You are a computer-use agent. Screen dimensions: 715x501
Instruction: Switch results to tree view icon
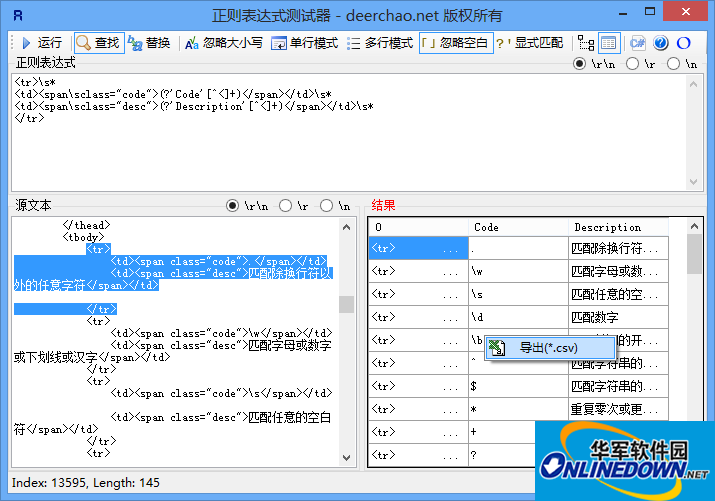pos(585,43)
